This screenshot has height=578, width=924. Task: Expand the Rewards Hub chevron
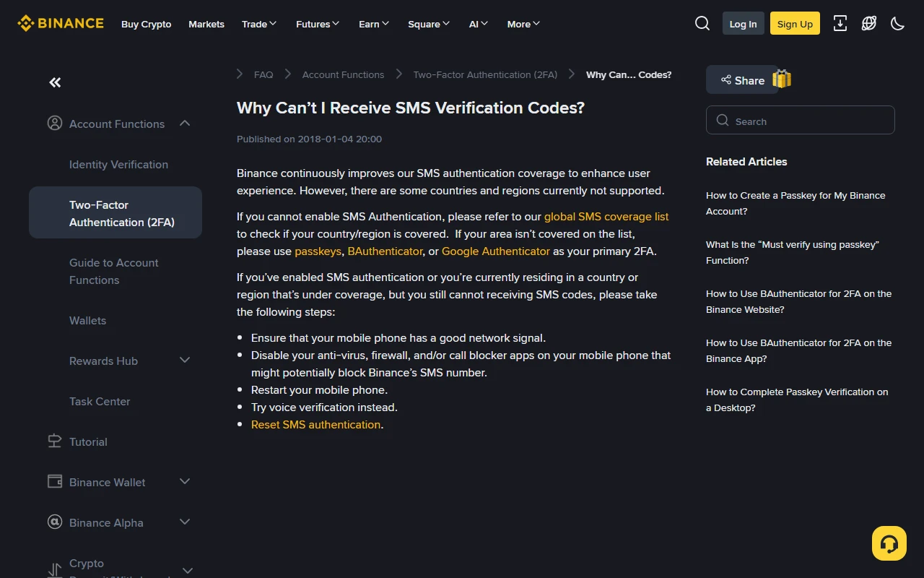[185, 360]
